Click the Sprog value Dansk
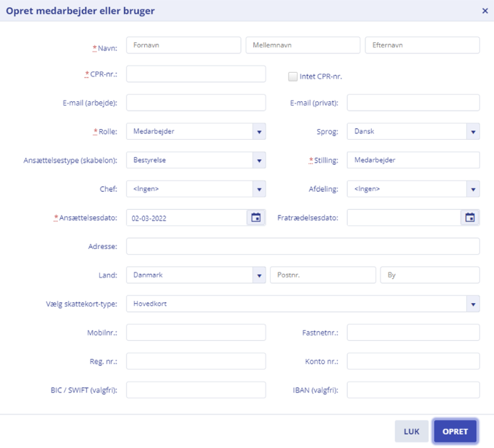This screenshot has height=448, width=494. click(x=364, y=131)
